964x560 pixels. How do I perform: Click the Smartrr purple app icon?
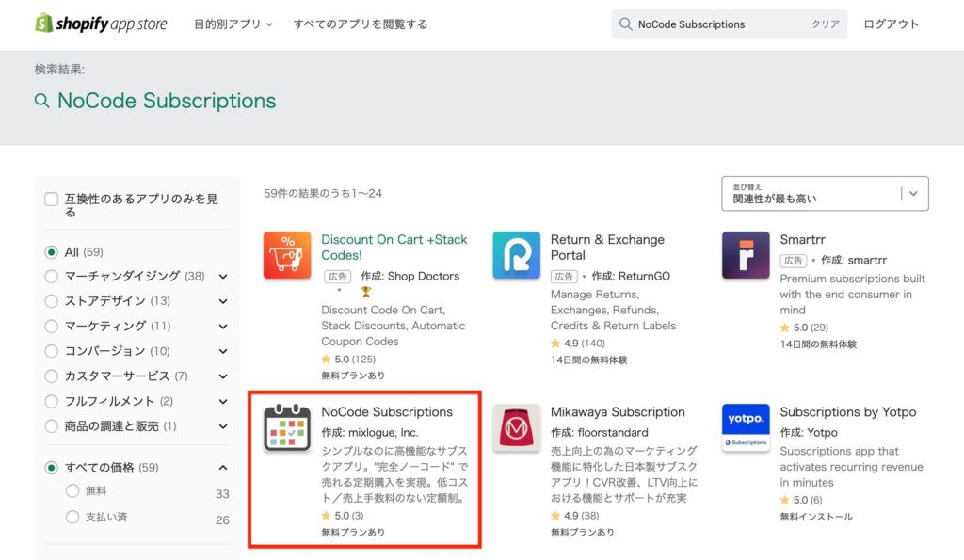pos(745,254)
